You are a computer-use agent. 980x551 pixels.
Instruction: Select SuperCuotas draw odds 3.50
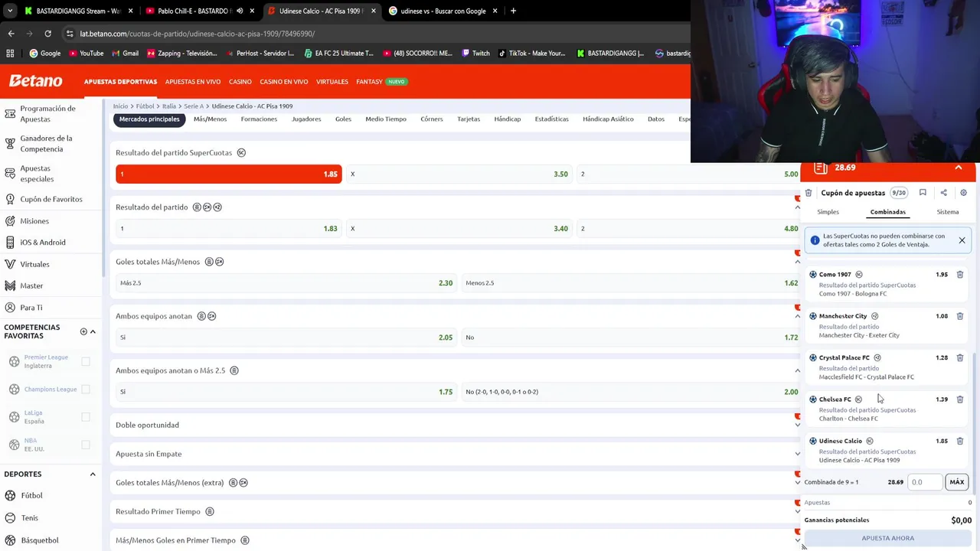(x=459, y=174)
